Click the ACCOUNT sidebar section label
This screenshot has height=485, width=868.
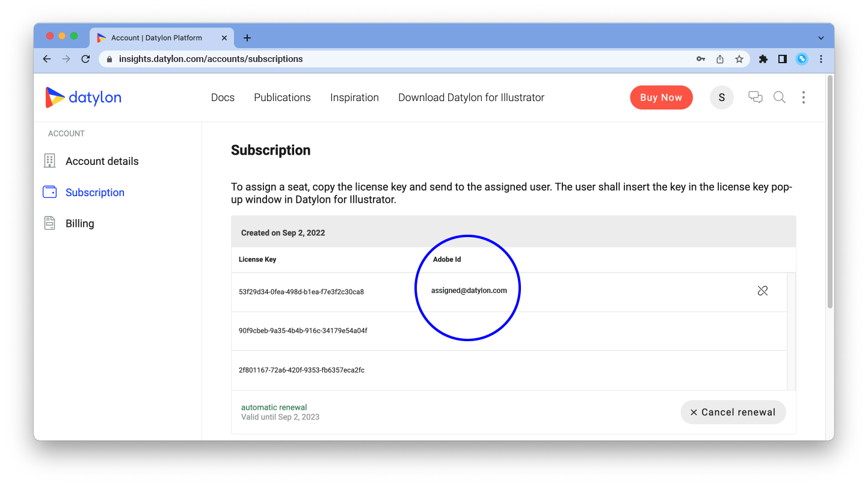(x=66, y=134)
